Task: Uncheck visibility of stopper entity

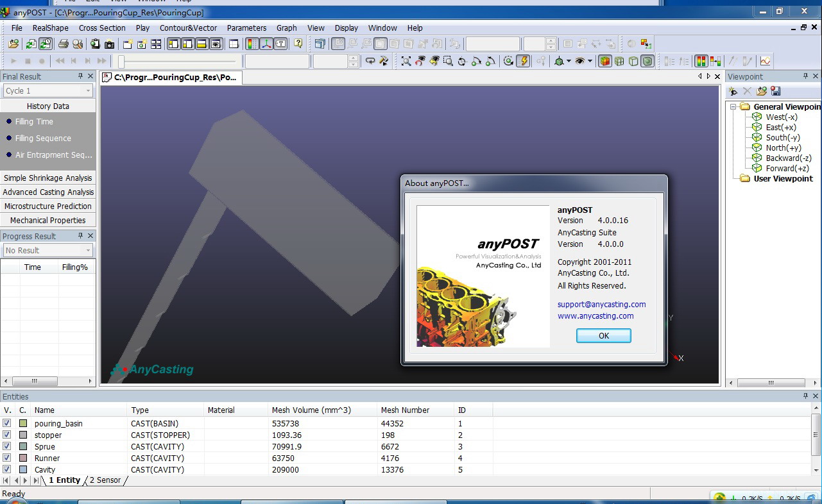Action: point(7,435)
